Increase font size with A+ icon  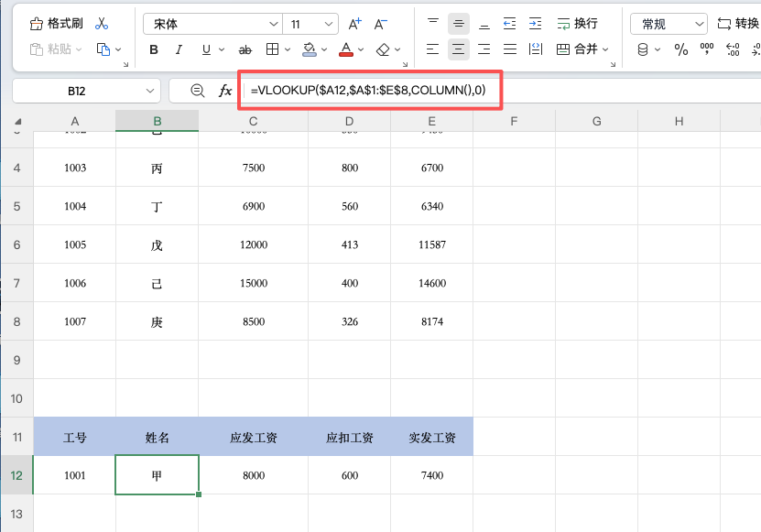pyautogui.click(x=355, y=23)
